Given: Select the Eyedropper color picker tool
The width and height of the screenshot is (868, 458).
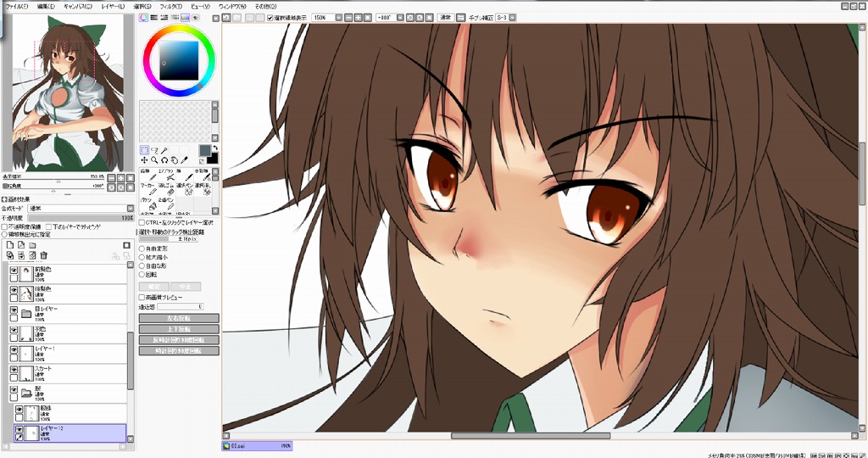Looking at the screenshot, I should point(185,160).
